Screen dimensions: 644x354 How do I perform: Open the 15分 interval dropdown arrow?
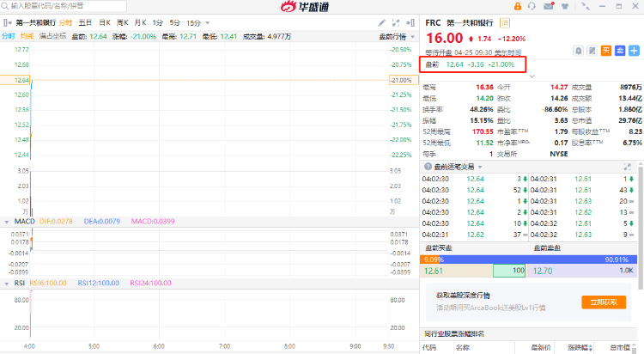(x=206, y=22)
